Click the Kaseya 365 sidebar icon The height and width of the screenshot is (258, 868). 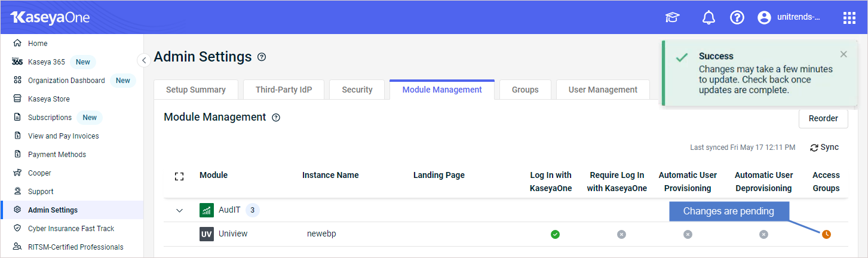[x=17, y=62]
